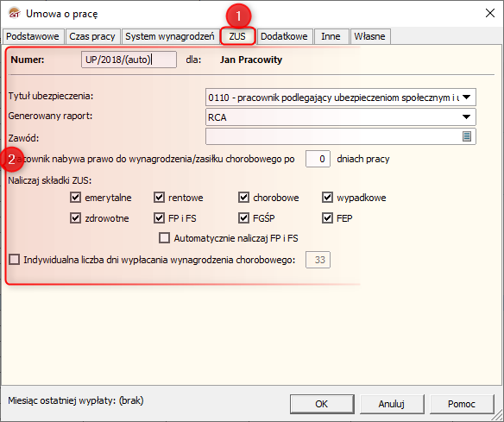Open the Czas pracy tab
This screenshot has width=504, height=422.
(92, 36)
